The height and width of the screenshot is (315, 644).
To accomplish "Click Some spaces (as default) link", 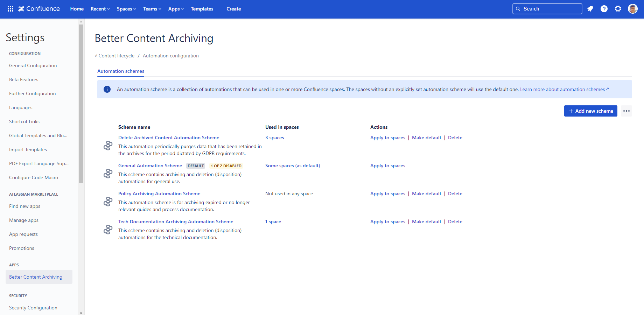I will pos(293,166).
